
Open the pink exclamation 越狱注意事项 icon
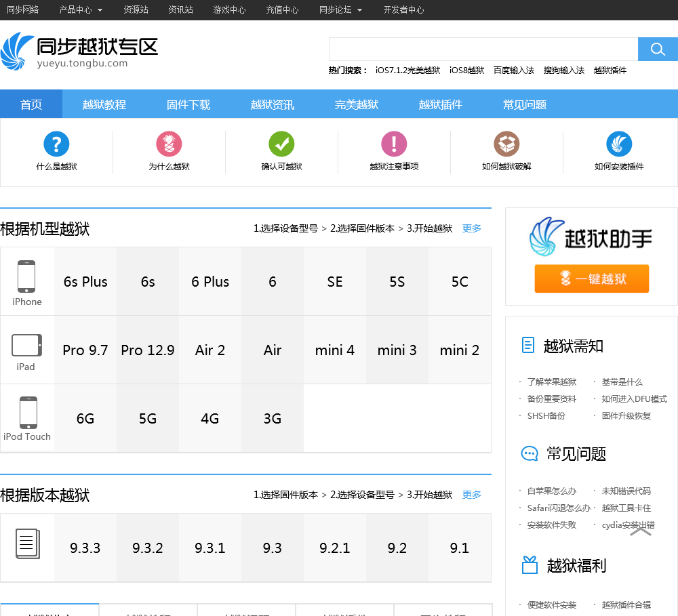[x=394, y=144]
